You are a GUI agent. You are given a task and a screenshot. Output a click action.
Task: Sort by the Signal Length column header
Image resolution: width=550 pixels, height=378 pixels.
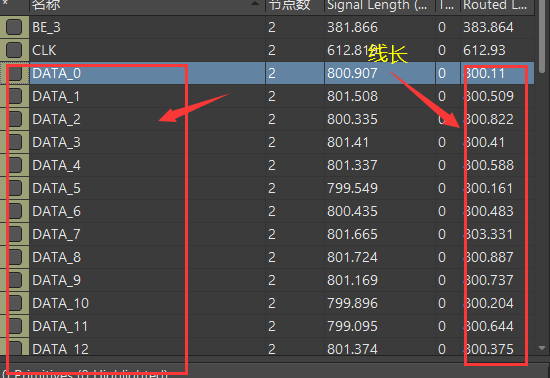380,6
